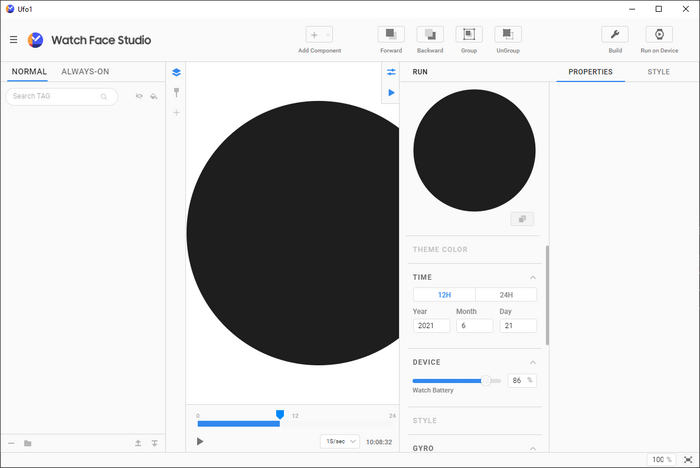The height and width of the screenshot is (468, 700).
Task: Open the Add Component dropdown
Action: 319,35
